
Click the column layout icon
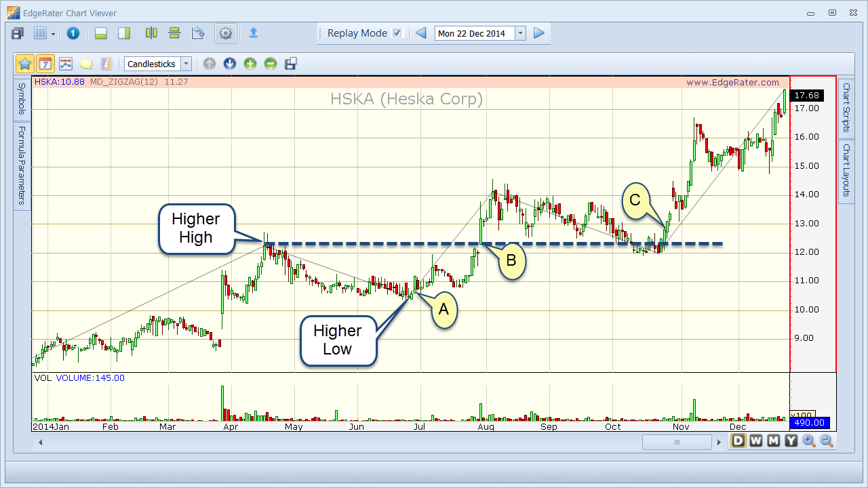pyautogui.click(x=40, y=33)
